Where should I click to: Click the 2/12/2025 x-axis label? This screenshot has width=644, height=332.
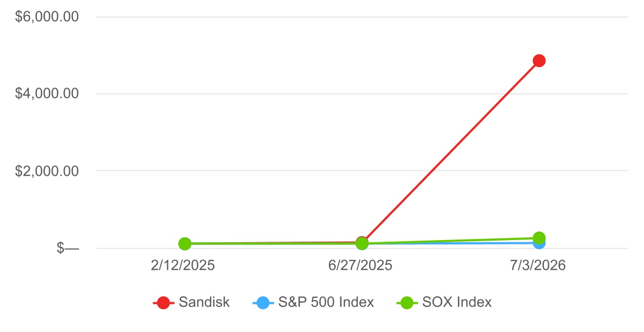pos(183,265)
